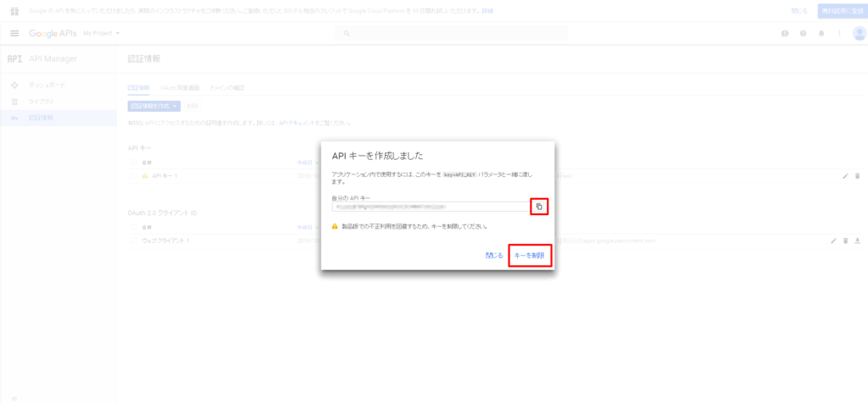868x403 pixels.
Task: Sort API キー table by 作成日
Action: [308, 163]
